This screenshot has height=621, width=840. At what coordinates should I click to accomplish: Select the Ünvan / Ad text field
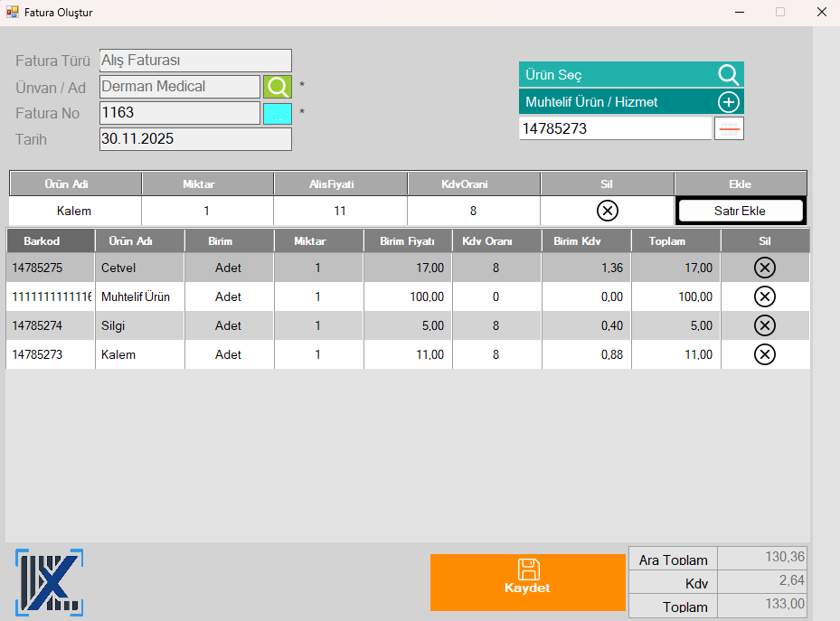179,87
